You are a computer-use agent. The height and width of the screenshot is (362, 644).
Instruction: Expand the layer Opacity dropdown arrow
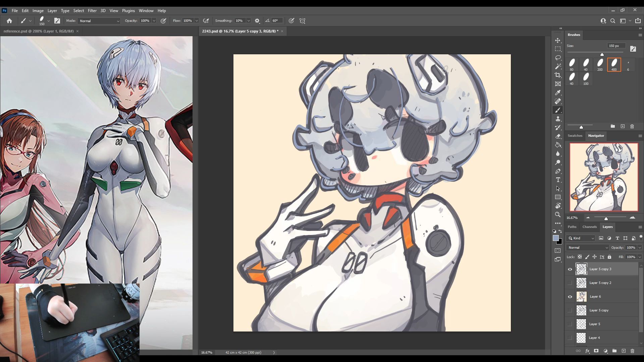point(640,248)
